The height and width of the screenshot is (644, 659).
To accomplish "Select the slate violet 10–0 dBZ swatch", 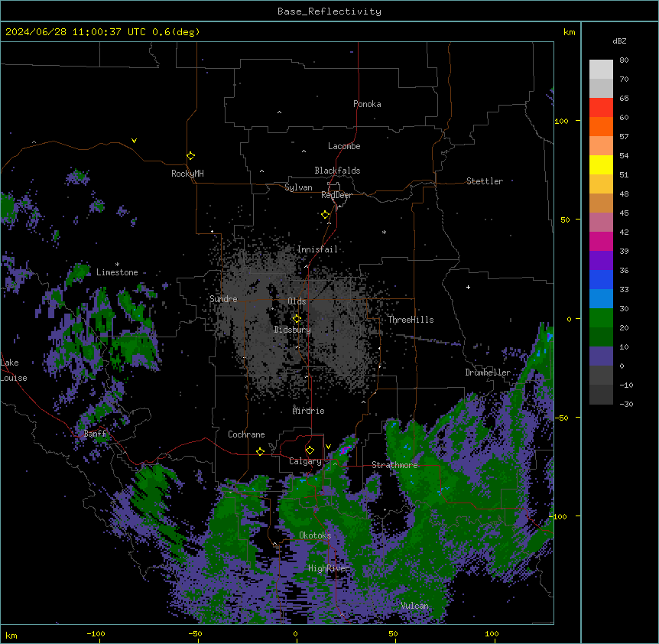I will [601, 356].
